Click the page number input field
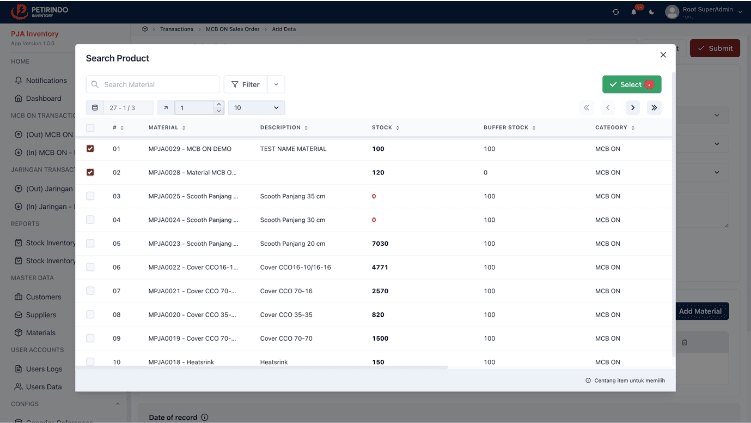 (x=194, y=108)
